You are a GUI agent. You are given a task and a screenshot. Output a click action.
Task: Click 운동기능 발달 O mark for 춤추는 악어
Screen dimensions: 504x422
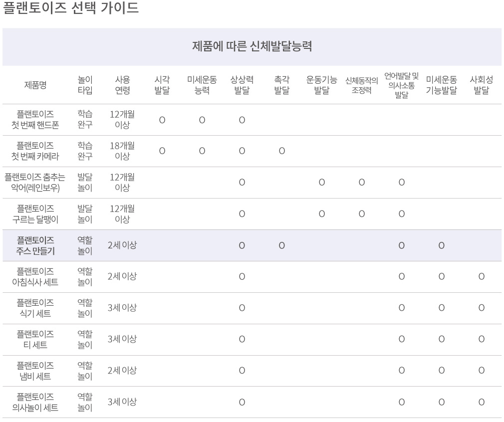[x=322, y=183]
